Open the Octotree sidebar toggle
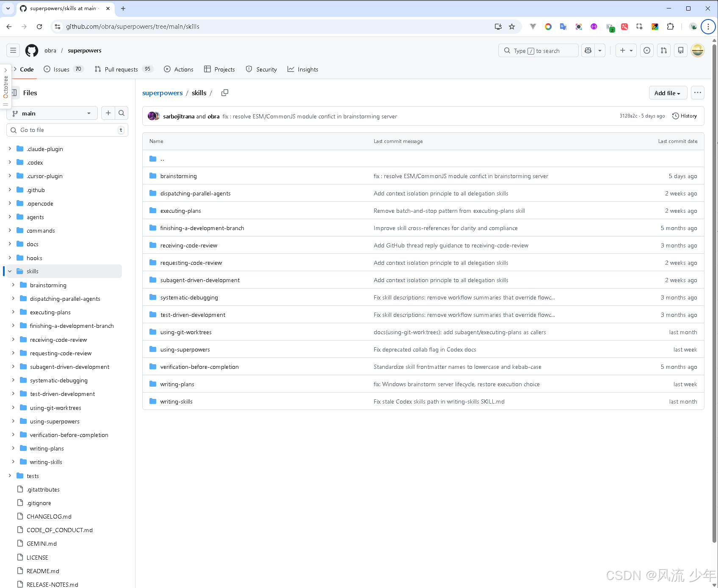The width and height of the screenshot is (718, 588). [x=6, y=87]
